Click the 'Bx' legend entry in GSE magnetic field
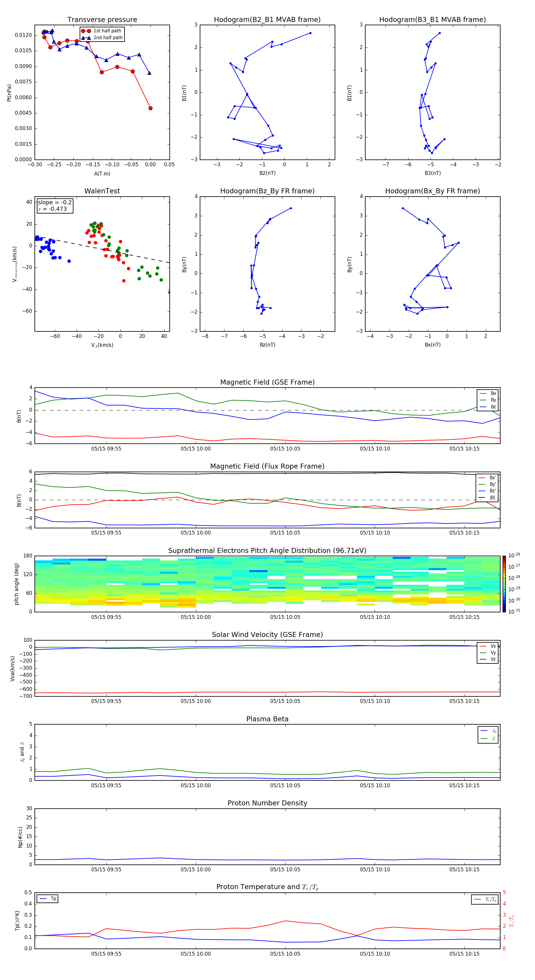Screen dimensions: 535x980 click(489, 393)
